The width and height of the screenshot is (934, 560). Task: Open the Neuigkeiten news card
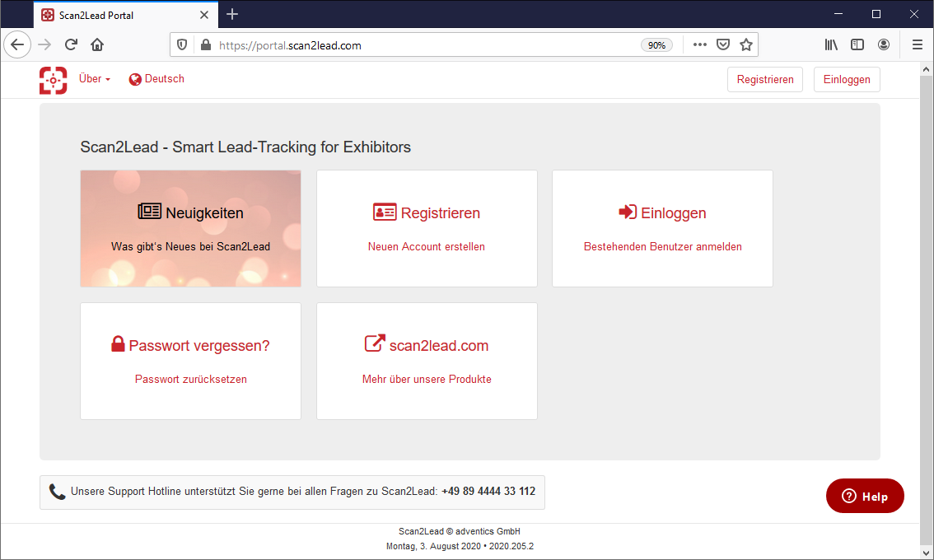(x=190, y=228)
